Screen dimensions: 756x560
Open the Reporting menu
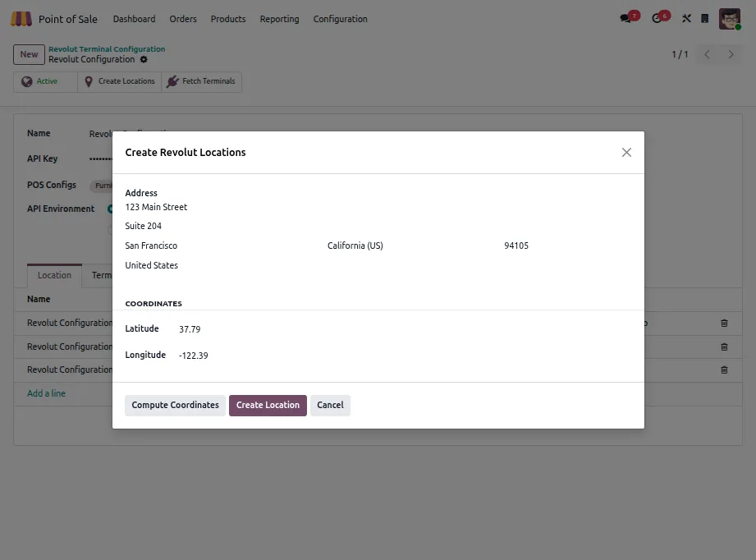point(279,19)
